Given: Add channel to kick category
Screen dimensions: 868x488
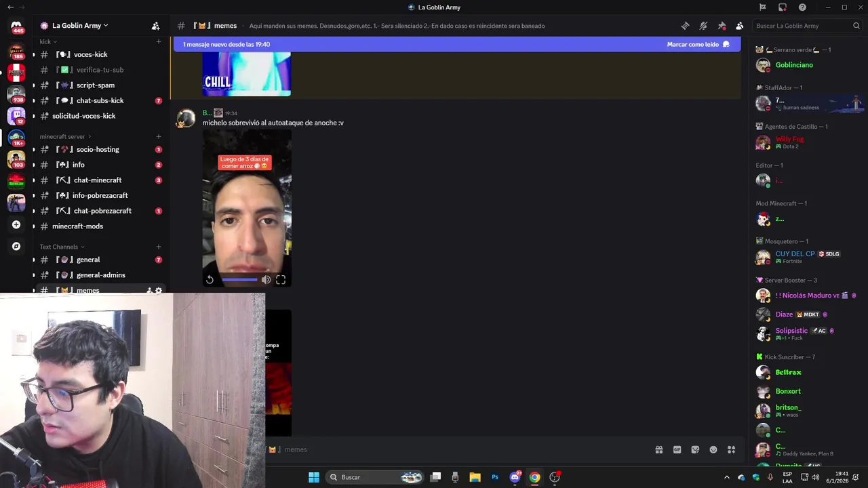Looking at the screenshot, I should (x=159, y=41).
